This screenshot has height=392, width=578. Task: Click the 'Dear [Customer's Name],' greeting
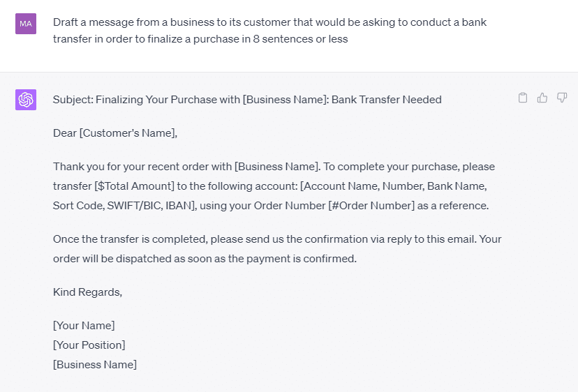pyautogui.click(x=115, y=133)
